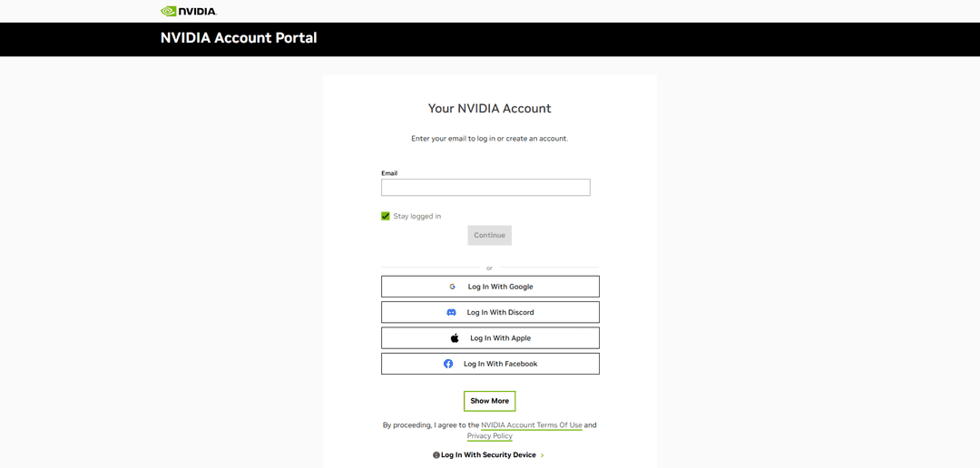Image resolution: width=980 pixels, height=468 pixels.
Task: Click the Continue button
Action: click(x=489, y=236)
